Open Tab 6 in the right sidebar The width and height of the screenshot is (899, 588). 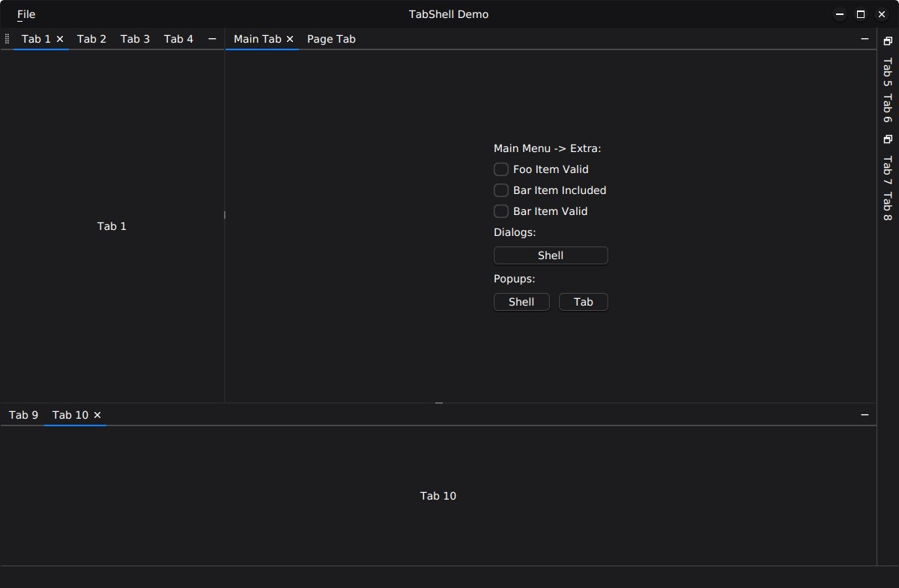click(x=887, y=109)
